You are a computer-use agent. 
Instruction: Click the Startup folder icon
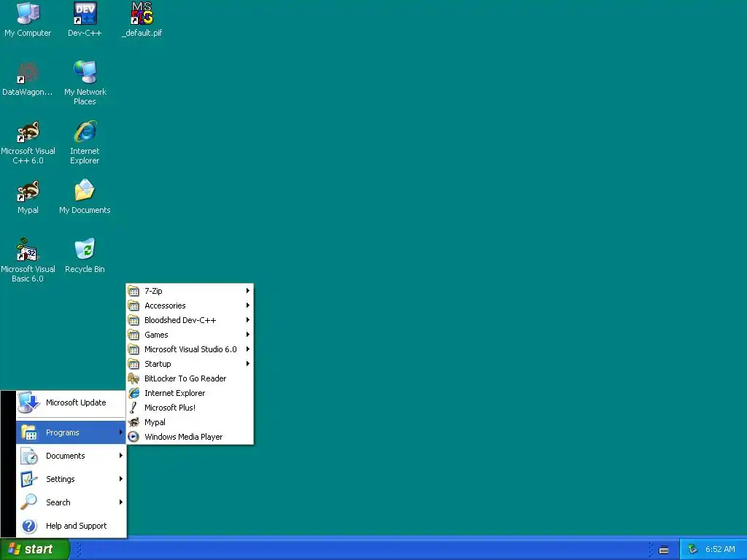point(134,364)
